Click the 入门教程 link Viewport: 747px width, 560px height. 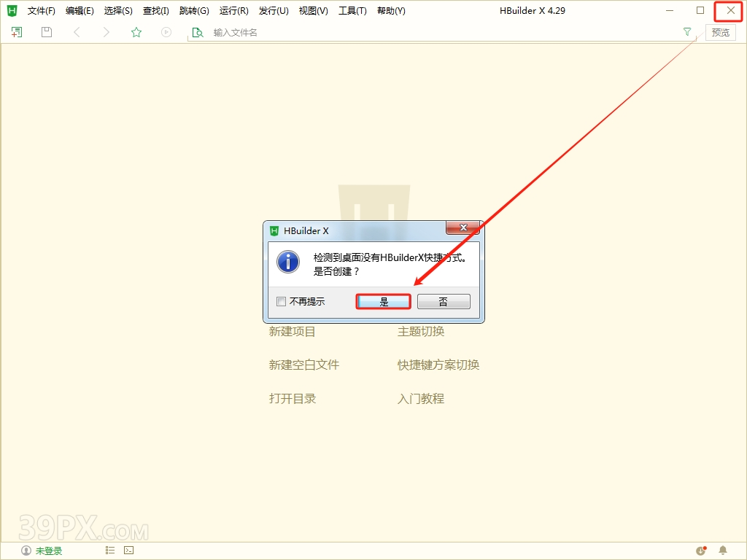(x=421, y=399)
